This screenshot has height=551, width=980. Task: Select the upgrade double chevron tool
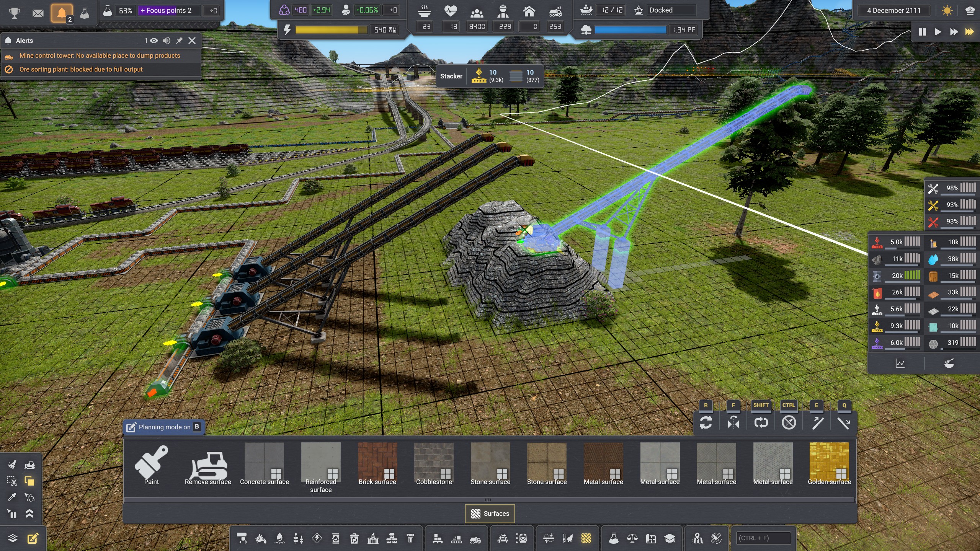click(29, 514)
